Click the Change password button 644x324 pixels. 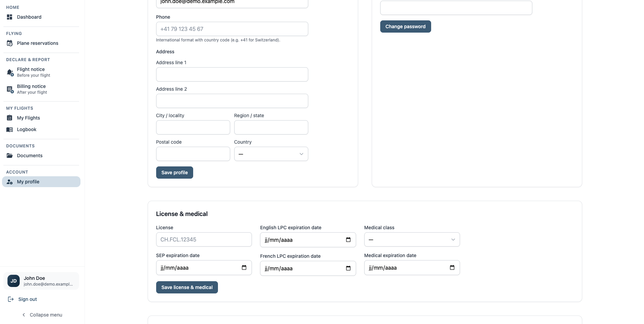pyautogui.click(x=405, y=26)
